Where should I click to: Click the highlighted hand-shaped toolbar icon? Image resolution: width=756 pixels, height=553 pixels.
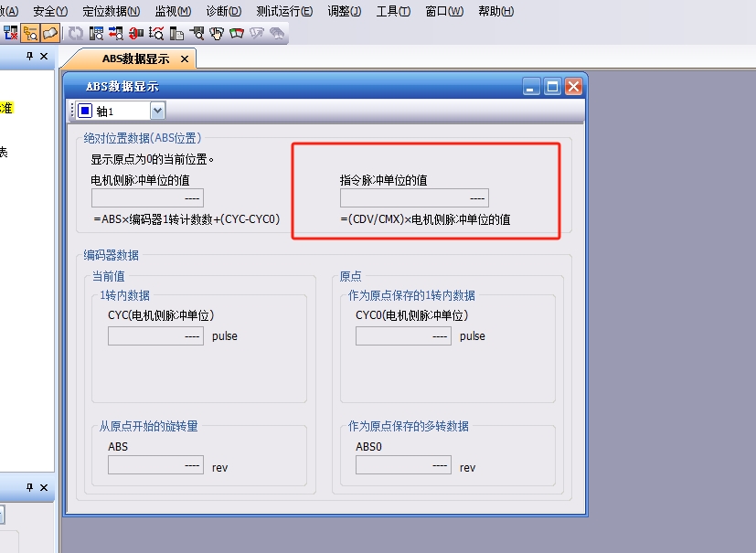pos(50,34)
